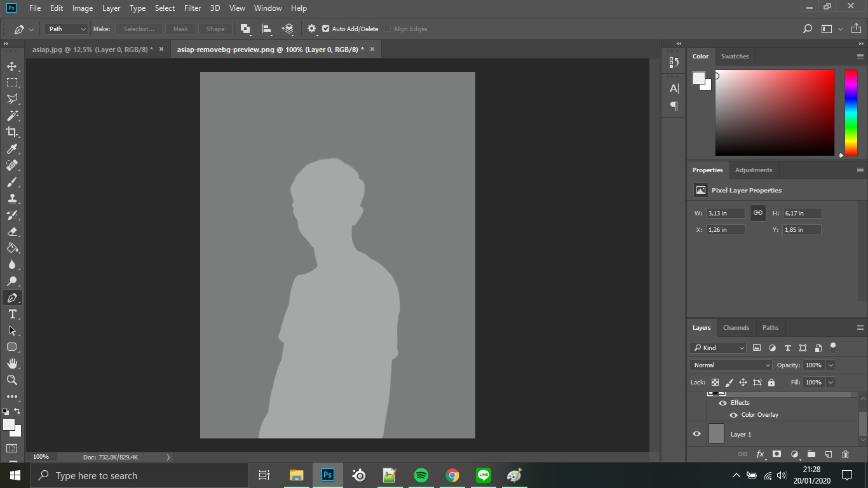Open the Path mode dropdown

point(66,29)
